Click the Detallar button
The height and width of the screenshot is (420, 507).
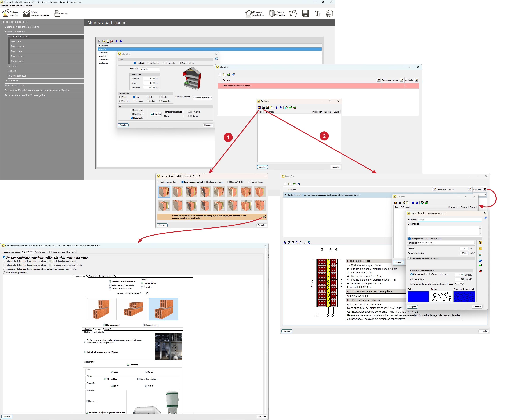tap(156, 114)
